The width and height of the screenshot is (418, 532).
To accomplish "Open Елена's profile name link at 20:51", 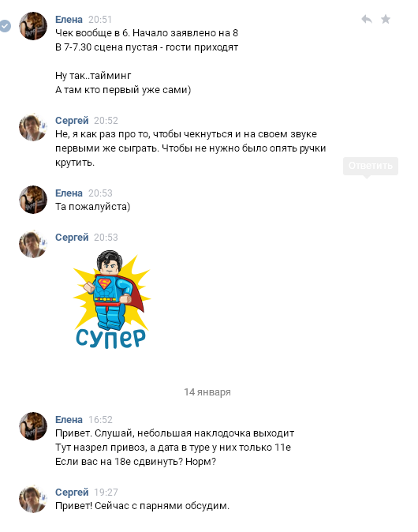I will [69, 20].
